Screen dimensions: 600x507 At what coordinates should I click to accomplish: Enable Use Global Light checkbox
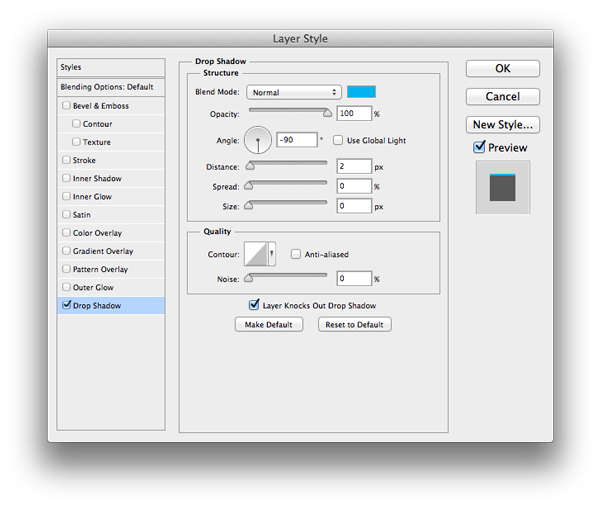[338, 140]
